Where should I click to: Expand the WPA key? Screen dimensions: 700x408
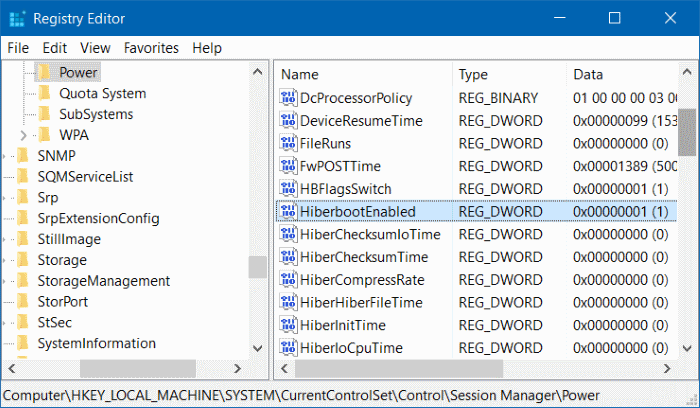pyautogui.click(x=24, y=135)
